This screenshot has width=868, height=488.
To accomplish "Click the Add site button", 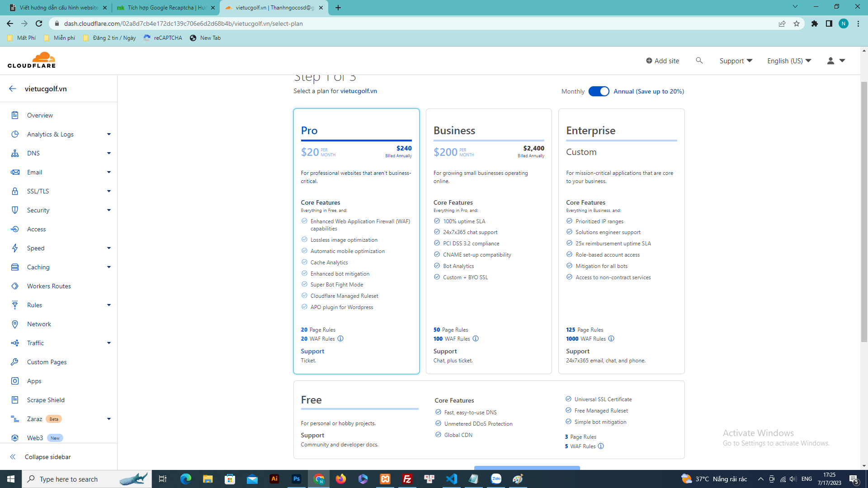I will tap(662, 61).
